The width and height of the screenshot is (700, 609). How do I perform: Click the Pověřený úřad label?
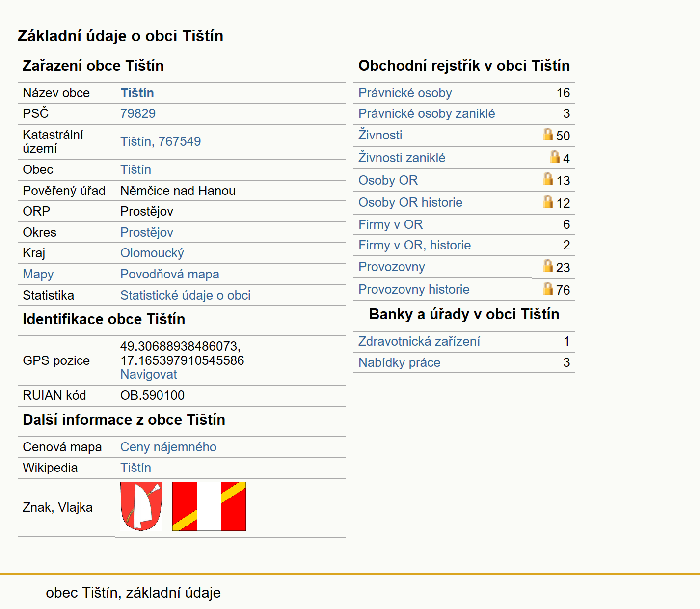click(64, 191)
